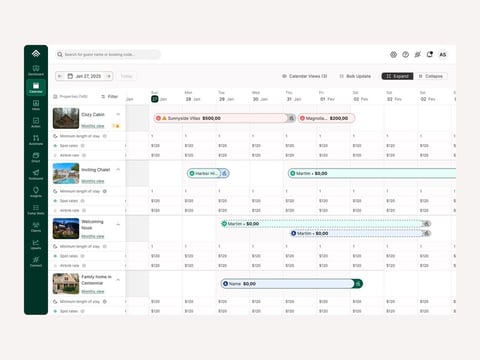Click the green icon ending the Name $0,00 booking
This screenshot has height=360, width=480.
tap(358, 284)
